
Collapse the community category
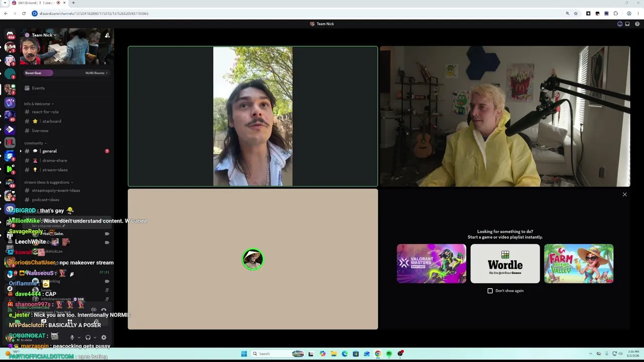(x=35, y=143)
